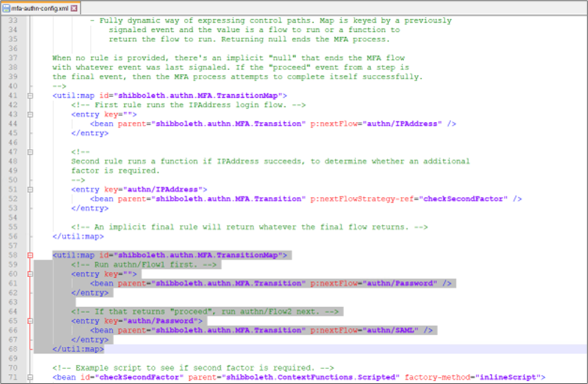Place cursor on empty line 46
The image size is (588, 384).
(x=180, y=142)
